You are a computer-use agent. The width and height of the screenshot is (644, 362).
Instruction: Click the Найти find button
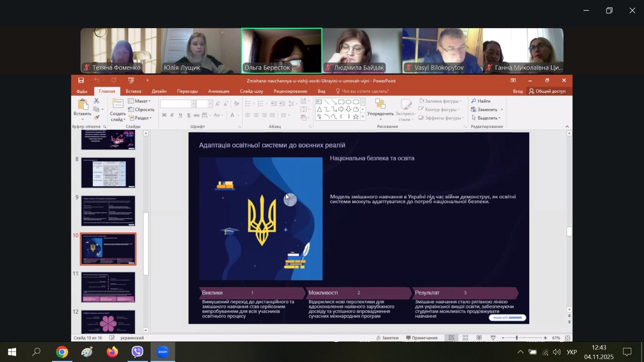481,101
